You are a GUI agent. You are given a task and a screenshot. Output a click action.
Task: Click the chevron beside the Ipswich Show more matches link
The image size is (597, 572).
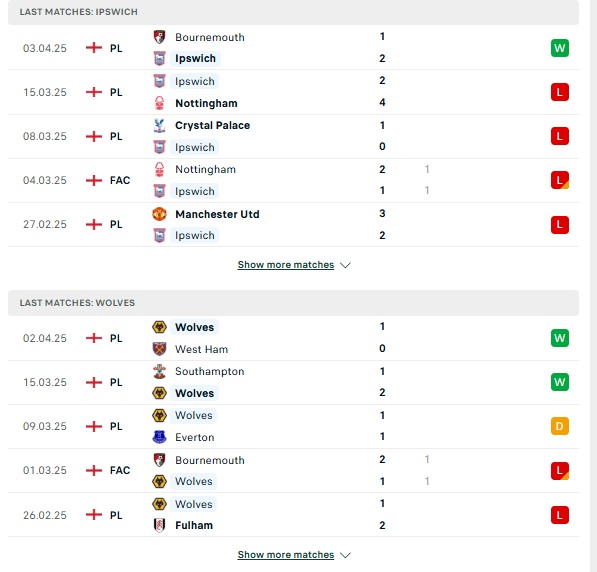pyautogui.click(x=345, y=265)
